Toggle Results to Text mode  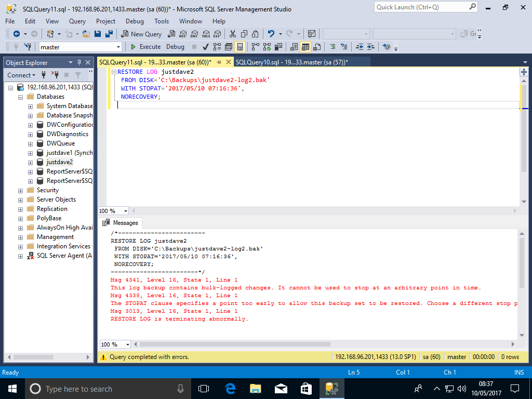point(294,47)
